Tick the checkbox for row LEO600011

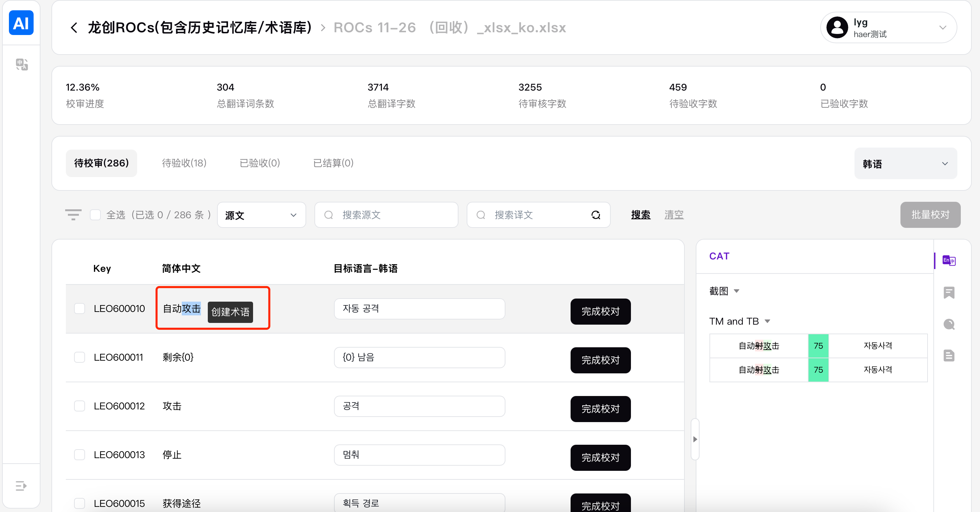[x=80, y=358]
